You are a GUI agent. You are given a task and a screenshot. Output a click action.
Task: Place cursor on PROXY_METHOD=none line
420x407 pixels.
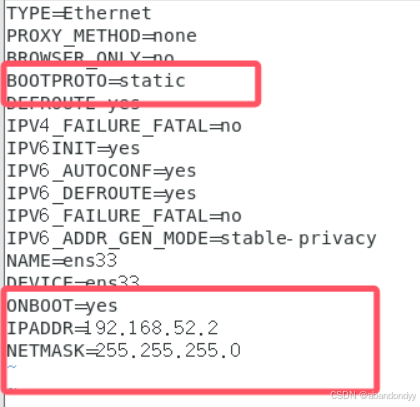[x=102, y=36]
